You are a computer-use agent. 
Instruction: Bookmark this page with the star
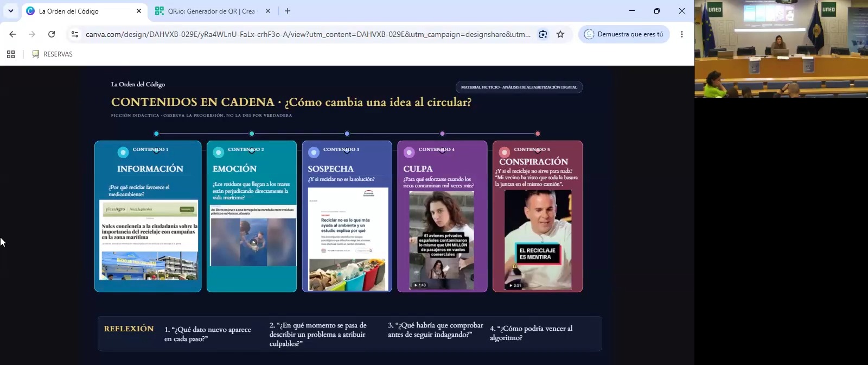[x=560, y=34]
